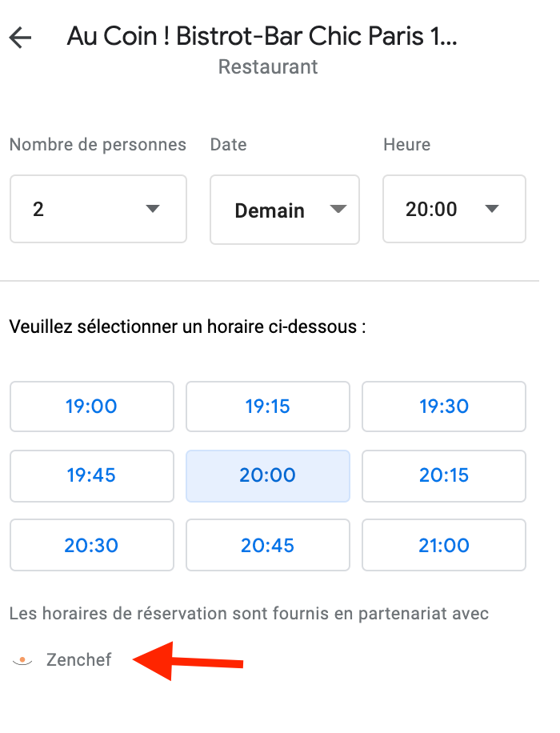Click the arrow in the party size box
Viewport: 560px width, 733px height.
(x=153, y=209)
